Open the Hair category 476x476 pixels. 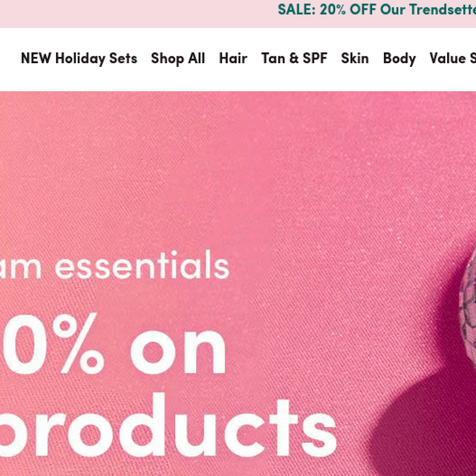pos(233,58)
